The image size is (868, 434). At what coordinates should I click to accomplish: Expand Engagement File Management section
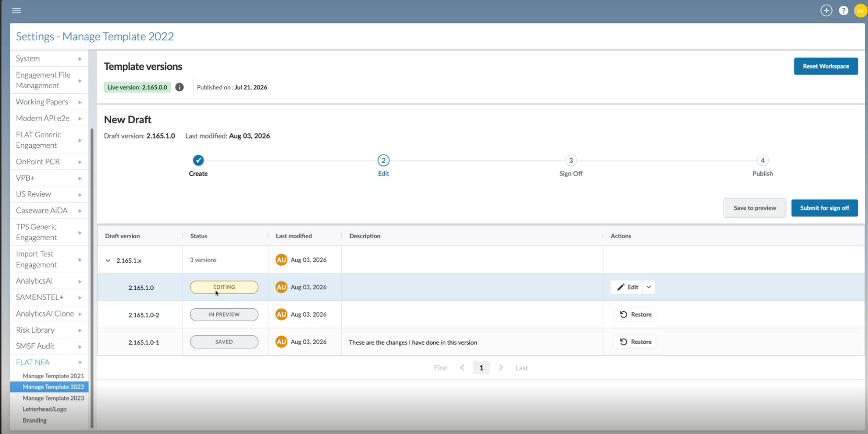coord(49,80)
